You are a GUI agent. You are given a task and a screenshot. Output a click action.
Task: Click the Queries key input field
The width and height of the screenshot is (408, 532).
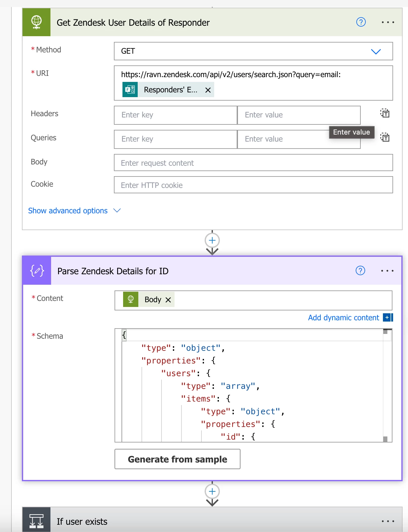[175, 139]
